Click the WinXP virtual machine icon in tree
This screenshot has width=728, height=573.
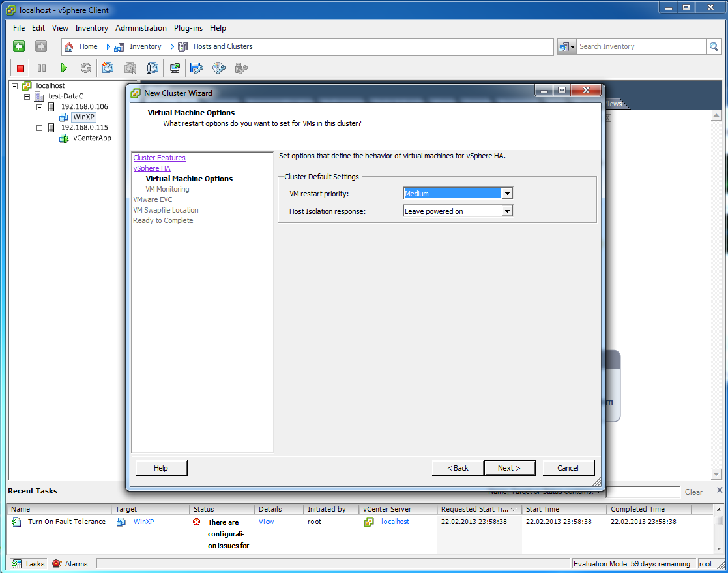tap(64, 117)
